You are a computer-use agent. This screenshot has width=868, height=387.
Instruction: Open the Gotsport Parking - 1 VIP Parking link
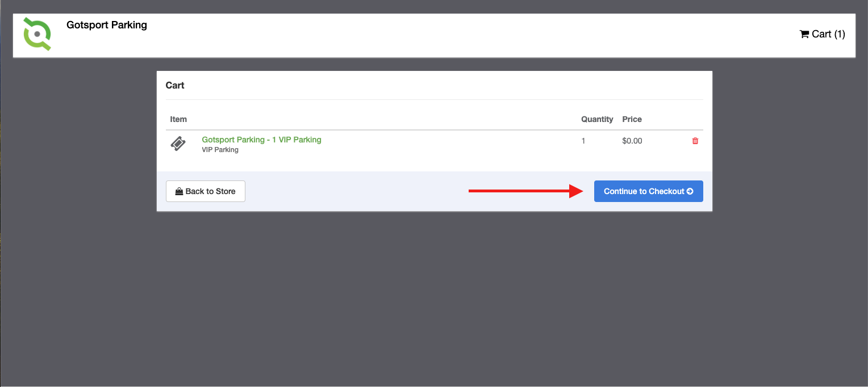tap(261, 140)
